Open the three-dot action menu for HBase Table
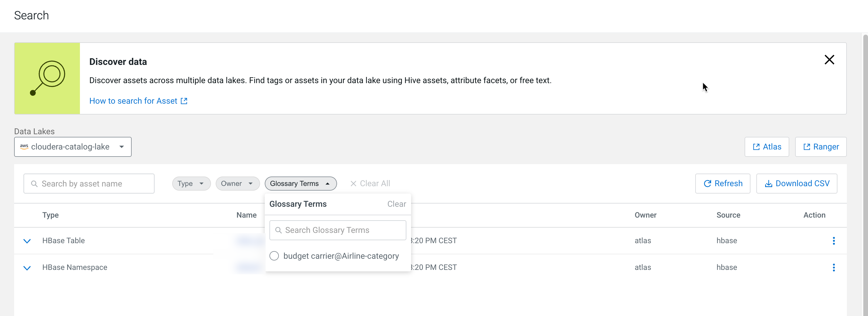Screen dimensions: 868x316 (834, 241)
